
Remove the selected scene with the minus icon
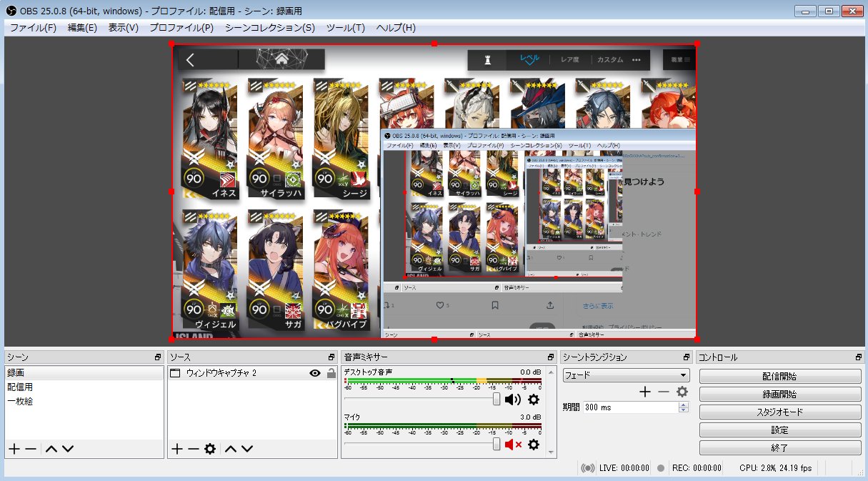click(x=31, y=449)
